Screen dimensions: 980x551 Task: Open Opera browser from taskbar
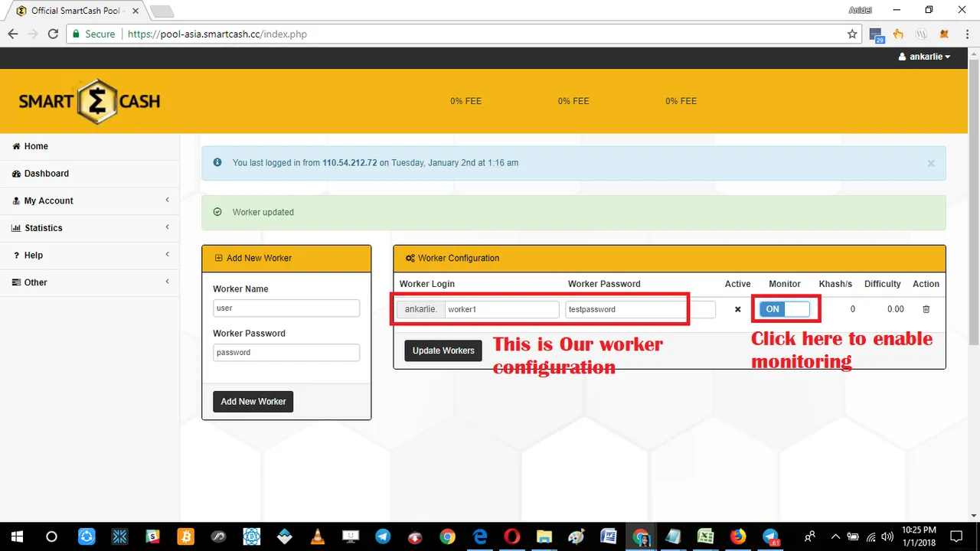click(512, 536)
